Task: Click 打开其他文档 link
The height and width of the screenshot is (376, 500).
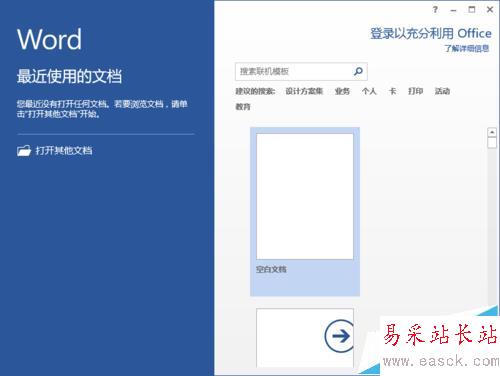Action: 64,151
